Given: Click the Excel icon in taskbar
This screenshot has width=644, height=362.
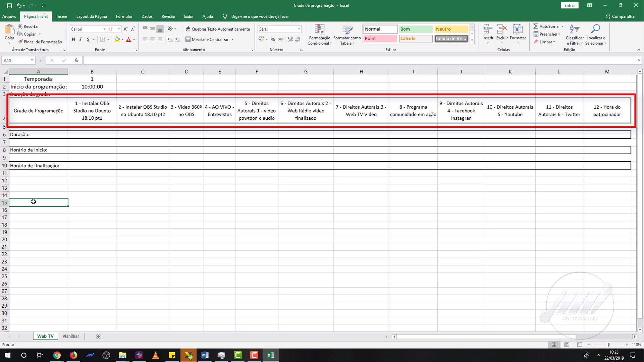Looking at the screenshot, I should (271, 355).
